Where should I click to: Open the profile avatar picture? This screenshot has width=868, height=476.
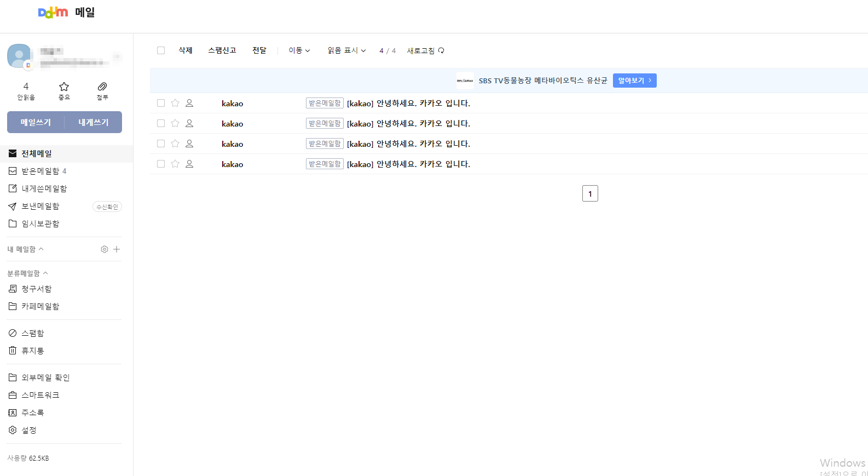pos(19,56)
